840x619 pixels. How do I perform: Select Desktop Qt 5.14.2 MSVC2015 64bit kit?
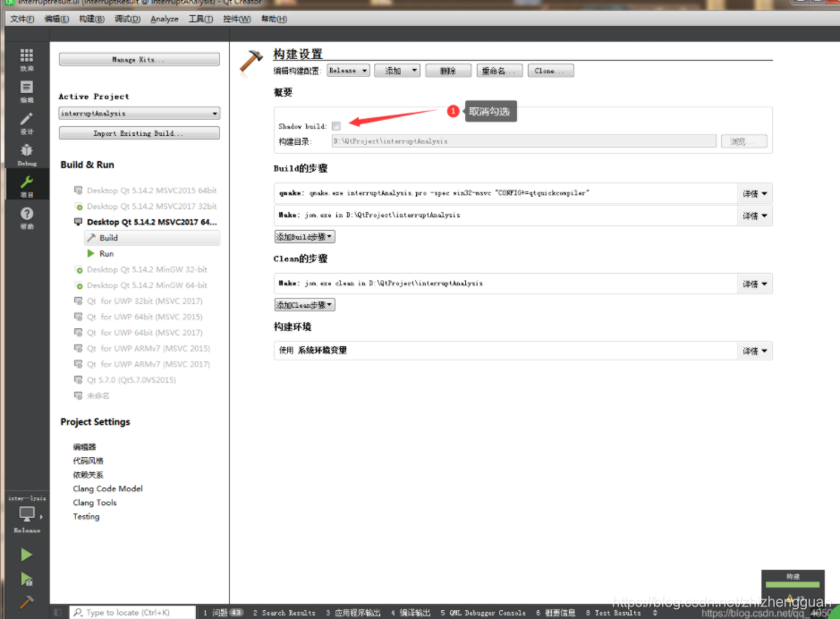click(x=151, y=191)
